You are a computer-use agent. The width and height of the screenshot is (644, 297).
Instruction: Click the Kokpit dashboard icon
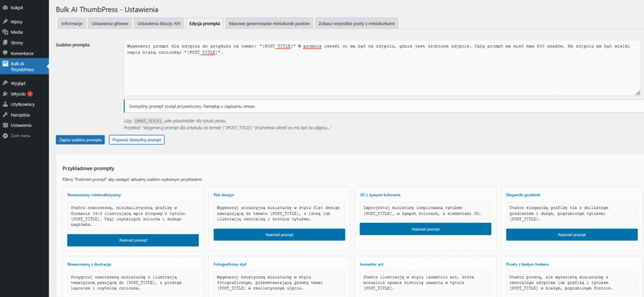tap(5, 9)
